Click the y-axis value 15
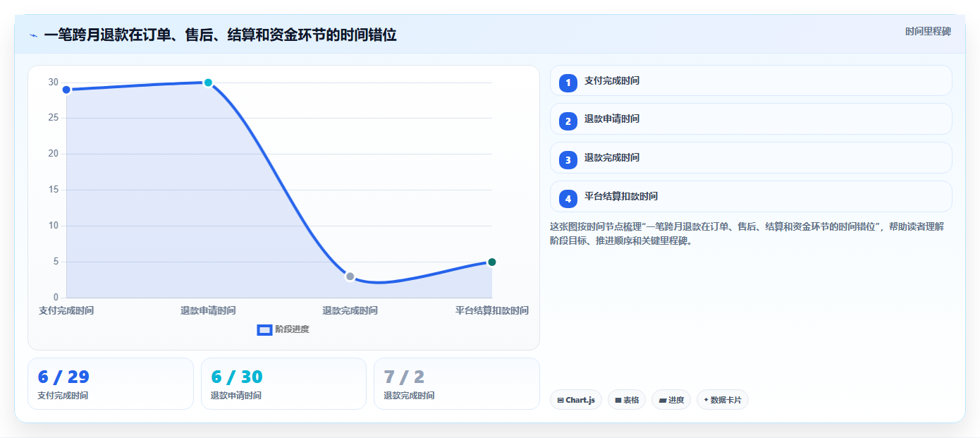This screenshot has height=438, width=980. (x=54, y=190)
